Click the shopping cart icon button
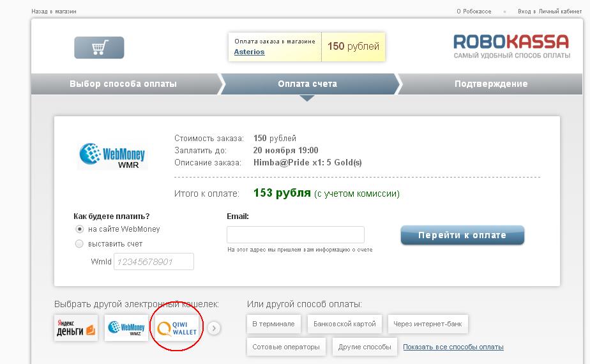Image resolution: width=590 pixels, height=364 pixels. [99, 47]
